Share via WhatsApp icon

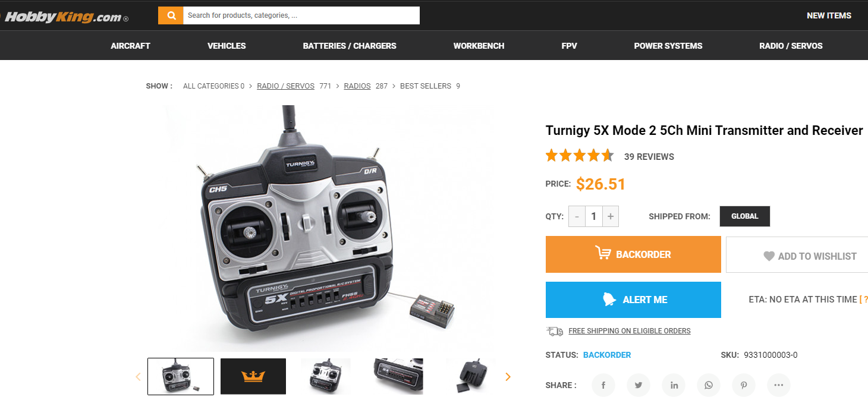point(709,385)
